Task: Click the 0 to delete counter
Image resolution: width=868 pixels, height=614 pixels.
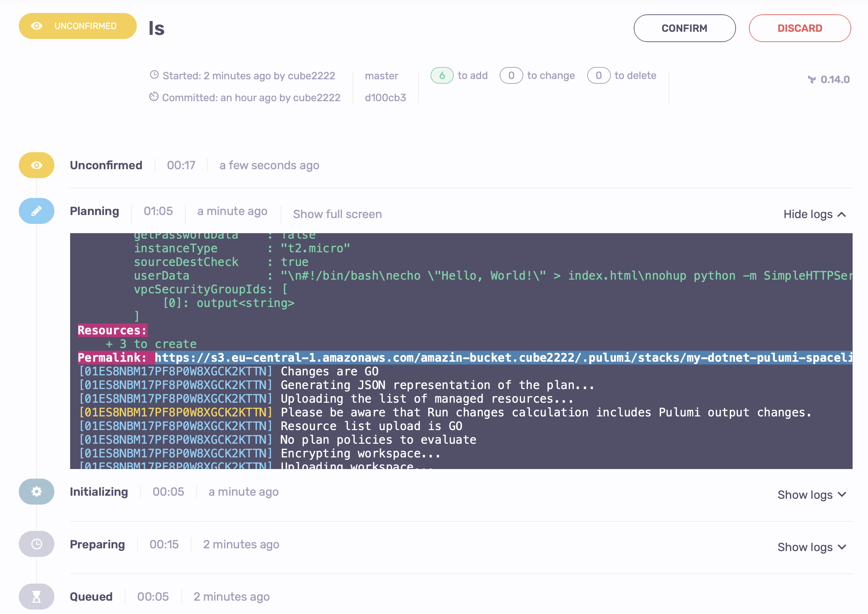Action: pos(599,76)
